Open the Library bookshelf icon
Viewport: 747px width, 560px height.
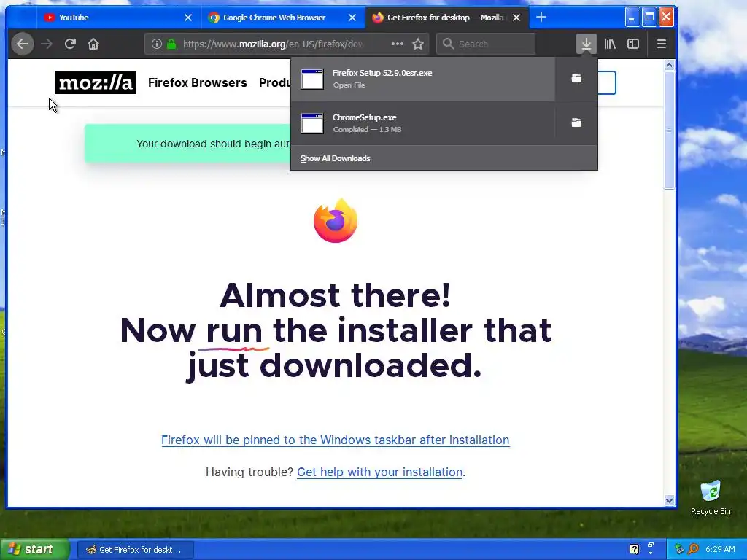click(x=610, y=44)
